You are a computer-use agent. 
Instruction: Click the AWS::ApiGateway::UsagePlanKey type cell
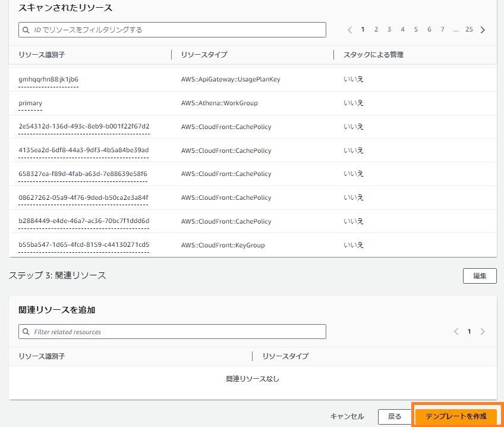tap(231, 80)
